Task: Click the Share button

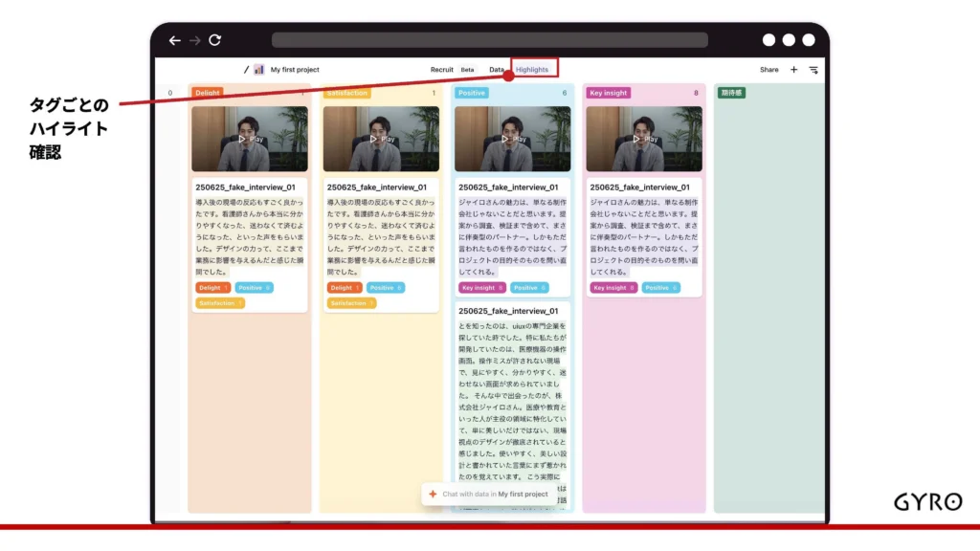Action: click(x=768, y=70)
